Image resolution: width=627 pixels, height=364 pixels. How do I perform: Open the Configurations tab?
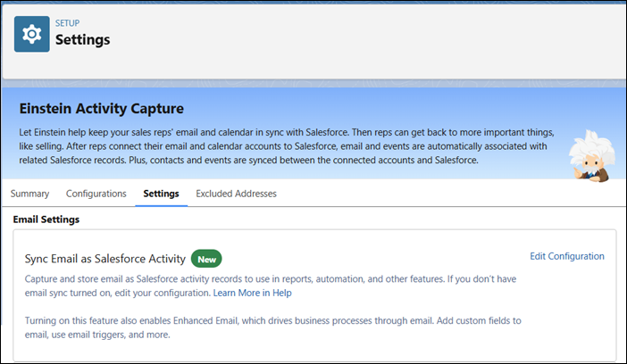pyautogui.click(x=96, y=194)
